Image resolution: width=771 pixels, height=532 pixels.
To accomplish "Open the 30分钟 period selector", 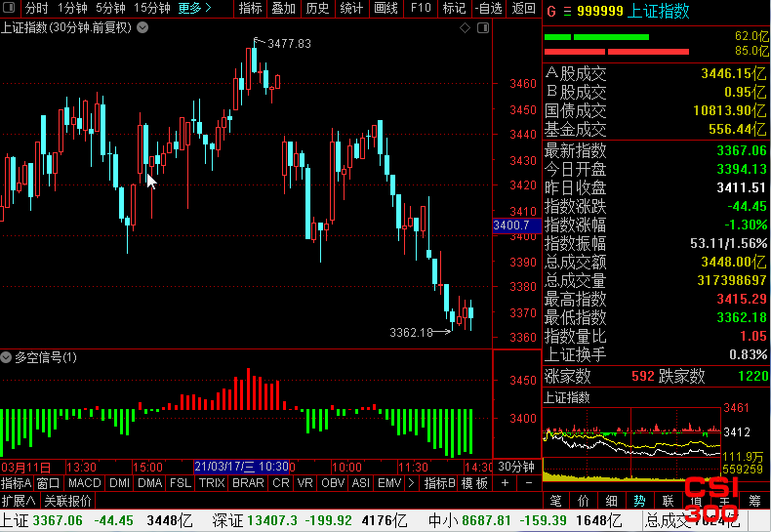I will 516,467.
